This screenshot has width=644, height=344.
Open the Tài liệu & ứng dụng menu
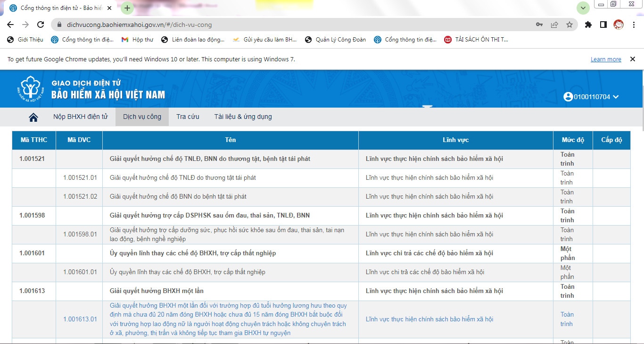coord(243,117)
